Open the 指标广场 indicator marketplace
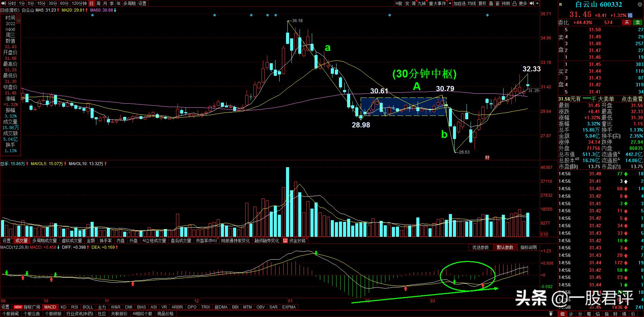The image size is (644, 317). pos(32,307)
